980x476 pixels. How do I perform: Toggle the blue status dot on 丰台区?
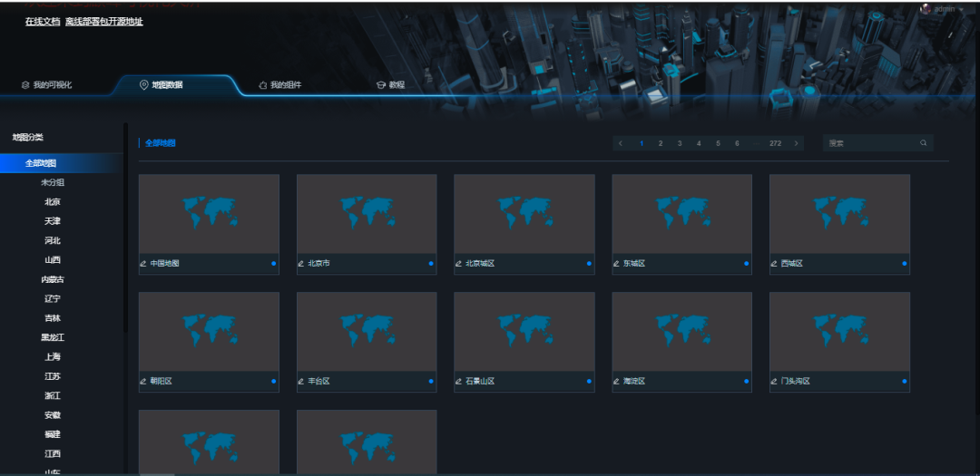tap(431, 382)
